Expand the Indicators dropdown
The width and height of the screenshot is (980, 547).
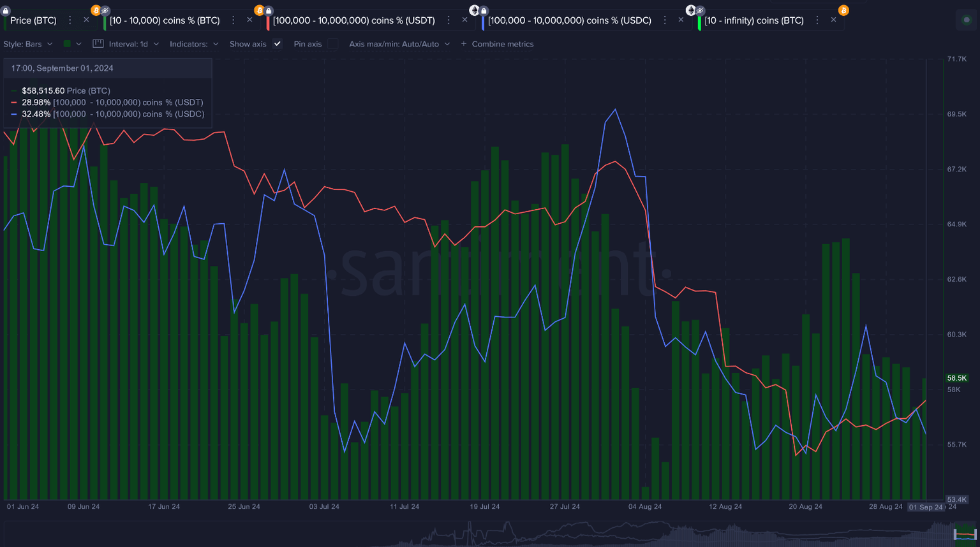tap(194, 44)
